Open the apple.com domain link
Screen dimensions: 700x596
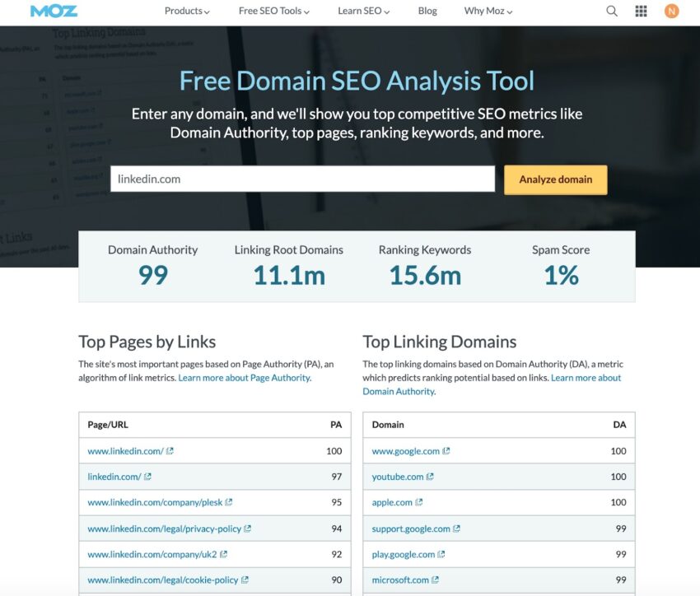[392, 502]
